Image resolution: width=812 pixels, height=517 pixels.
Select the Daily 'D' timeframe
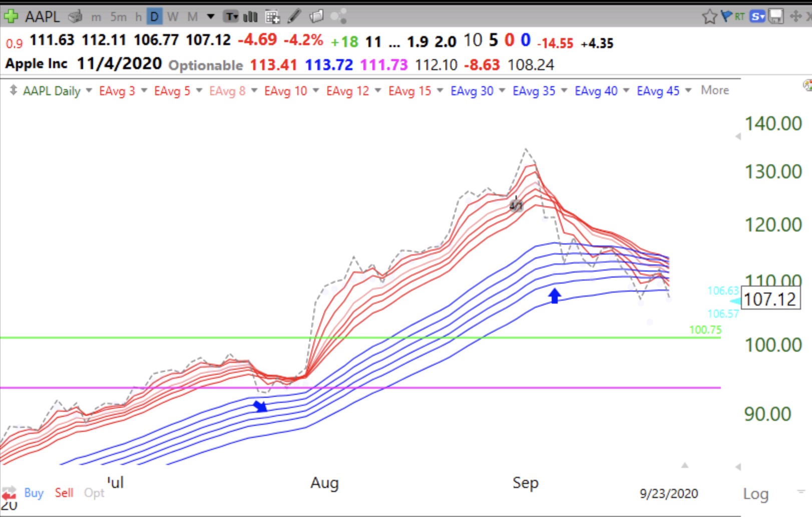tap(154, 17)
